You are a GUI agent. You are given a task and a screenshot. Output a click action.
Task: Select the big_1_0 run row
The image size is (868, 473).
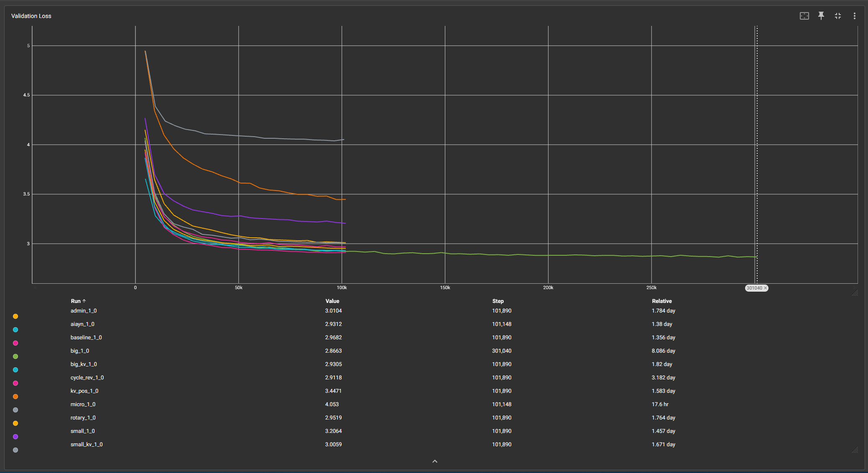(x=80, y=351)
